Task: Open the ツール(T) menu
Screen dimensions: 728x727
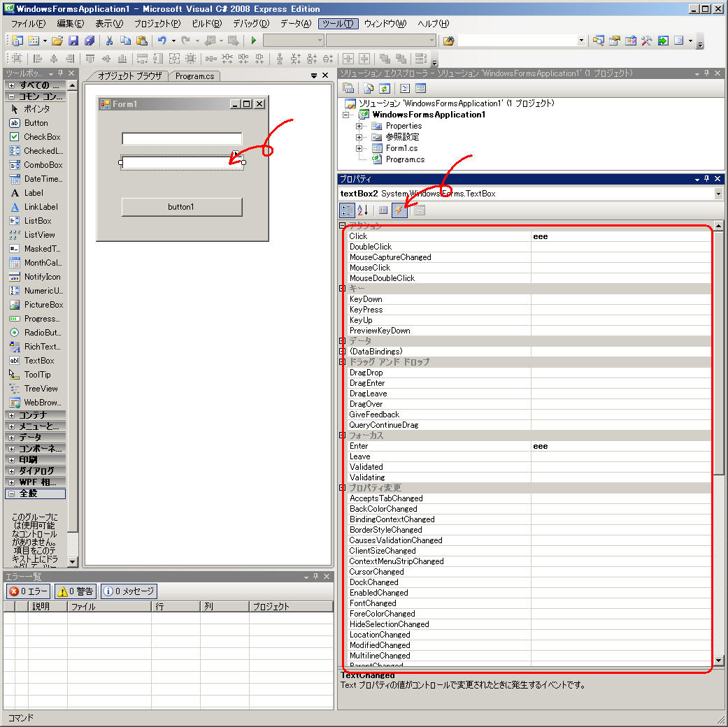Action: tap(338, 23)
